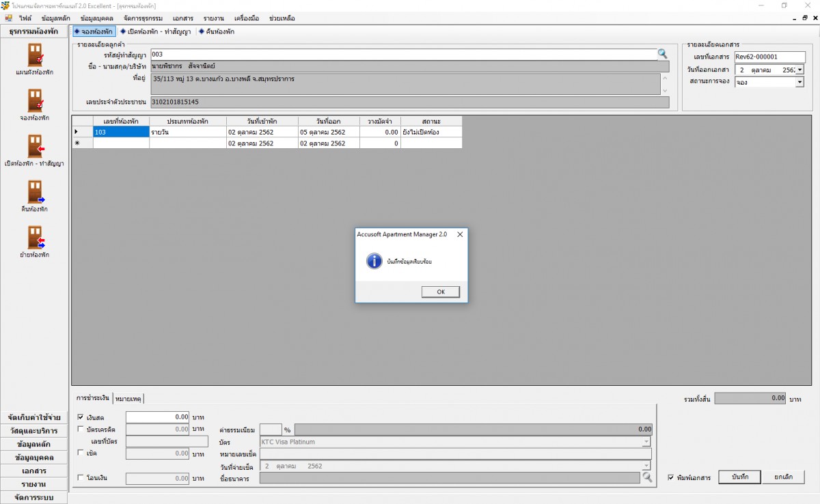Click the address field scrollbar down arrow
This screenshot has height=504, width=820.
665,90
